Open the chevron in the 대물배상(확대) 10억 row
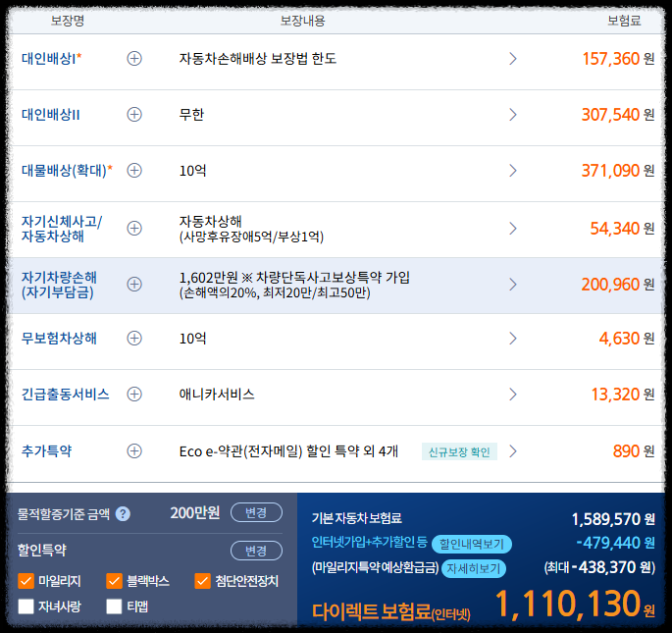The width and height of the screenshot is (672, 633). (513, 171)
